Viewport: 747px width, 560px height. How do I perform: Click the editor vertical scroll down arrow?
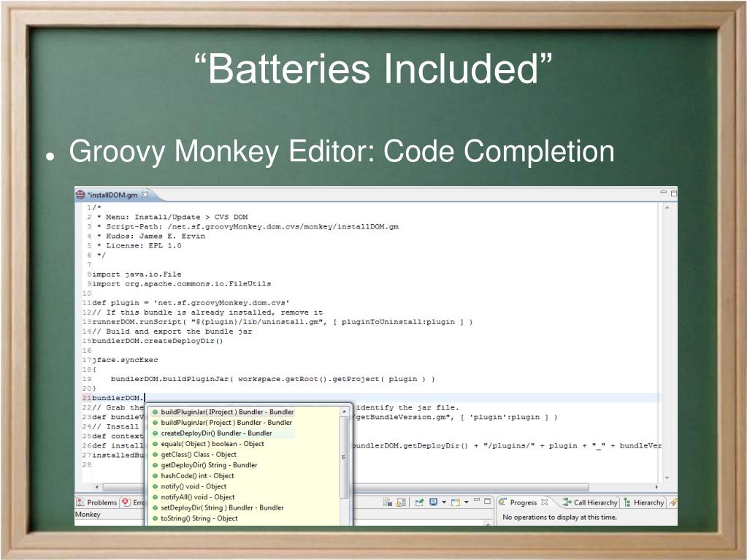click(667, 477)
